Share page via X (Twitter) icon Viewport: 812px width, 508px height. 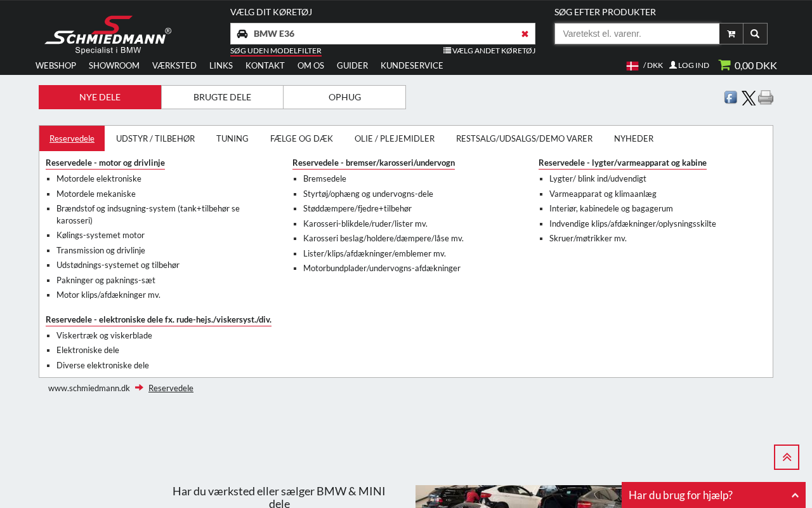tap(749, 98)
